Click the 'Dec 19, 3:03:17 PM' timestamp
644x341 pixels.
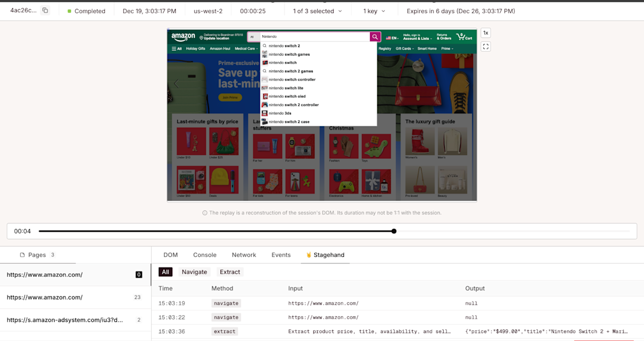150,11
